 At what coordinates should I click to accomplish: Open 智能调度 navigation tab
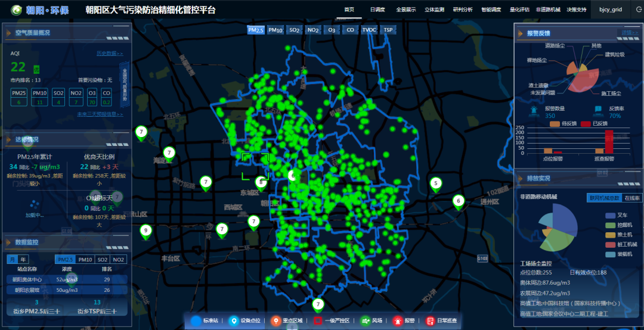click(x=491, y=10)
